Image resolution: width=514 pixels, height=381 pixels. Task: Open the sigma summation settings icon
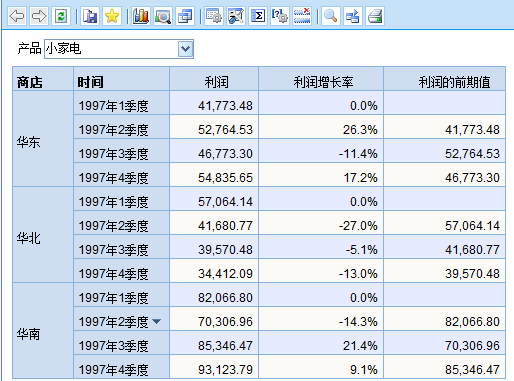(258, 16)
